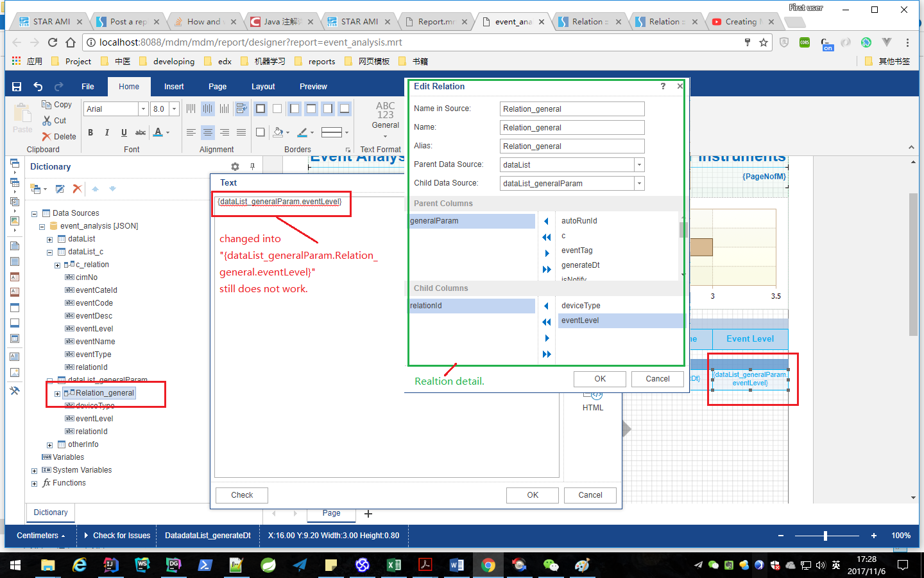Apply all borders icon
Screen dimensions: 924x578
click(x=261, y=109)
